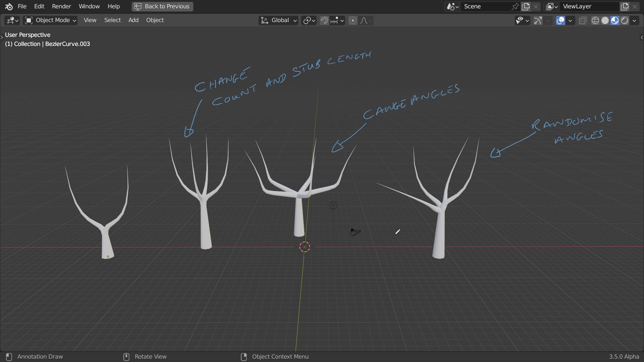Select the camera object in viewport
This screenshot has height=362, width=644.
tap(355, 232)
